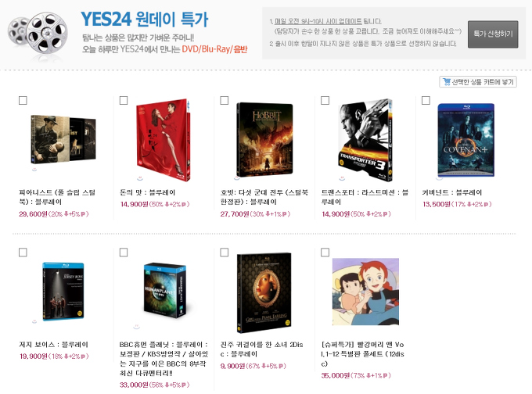Check the box for 피아니스트 steelbook
Viewport: 532px width, 394px height.
point(23,100)
